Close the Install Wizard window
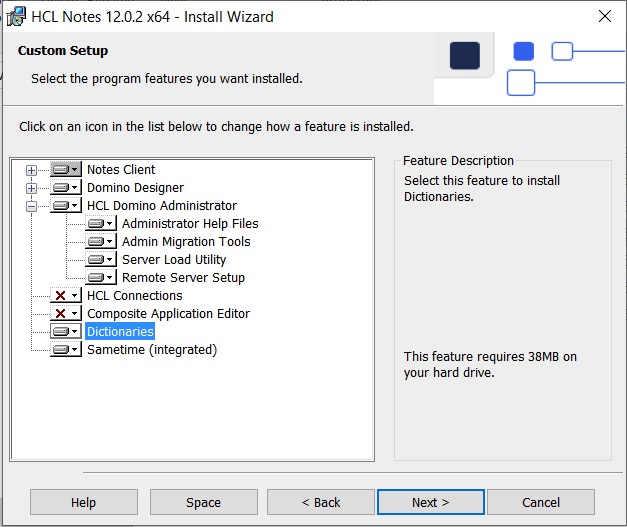Image resolution: width=627 pixels, height=527 pixels. tap(604, 17)
